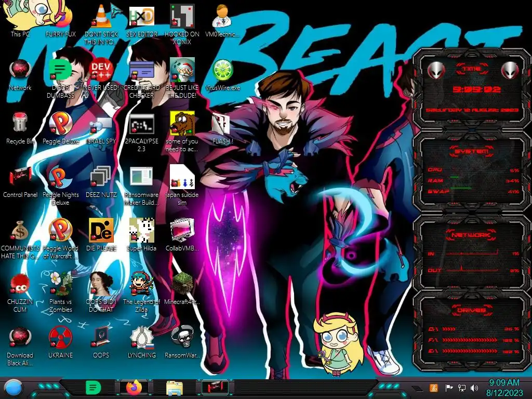Open the COMMUNISTS HATE THIS money bag icon
532x399 pixels.
tap(20, 239)
